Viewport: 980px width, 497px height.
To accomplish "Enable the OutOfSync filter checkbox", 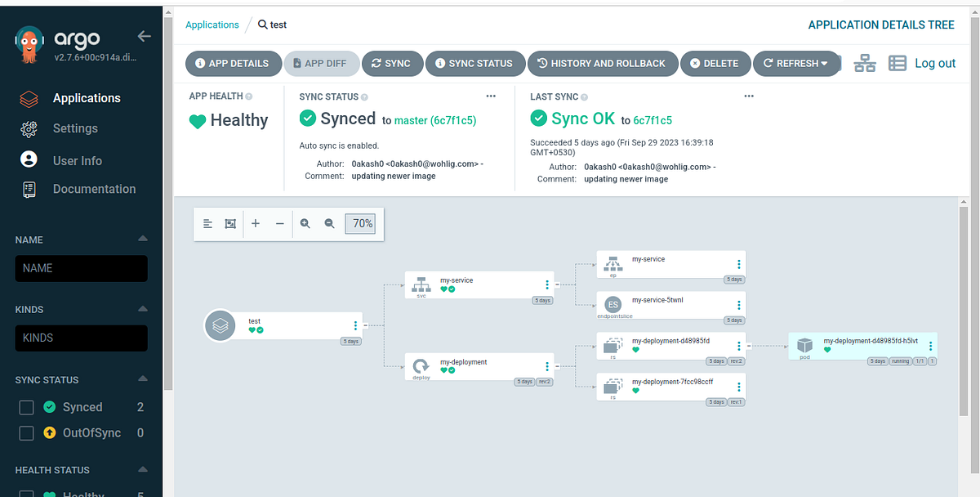I will tap(25, 432).
